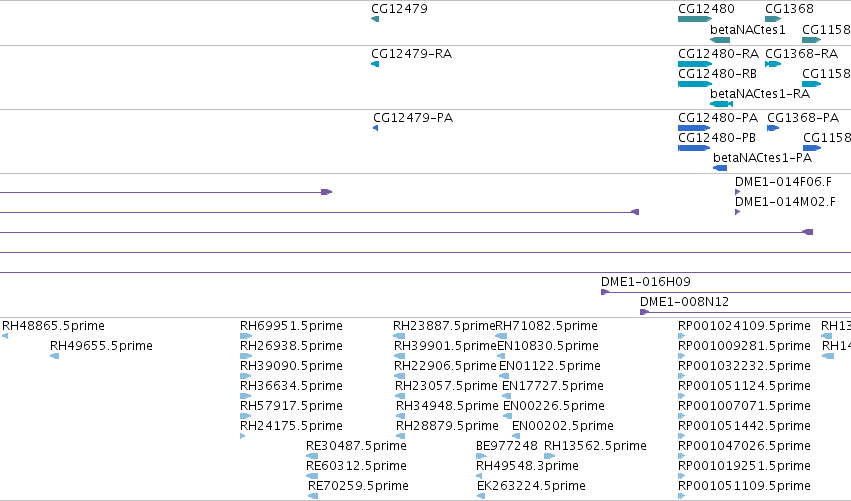The height and width of the screenshot is (501, 851).
Task: Select the RH24175.5prime EST glyph
Action: pyautogui.click(x=243, y=436)
